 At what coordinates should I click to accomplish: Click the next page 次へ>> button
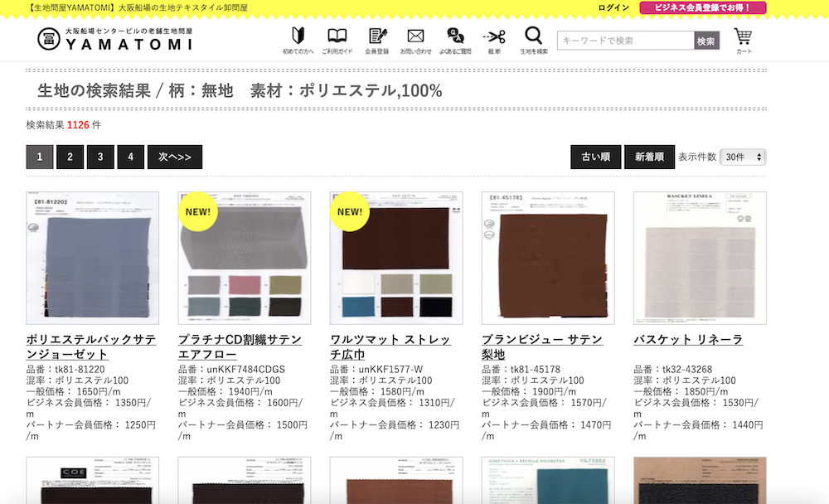pyautogui.click(x=175, y=157)
